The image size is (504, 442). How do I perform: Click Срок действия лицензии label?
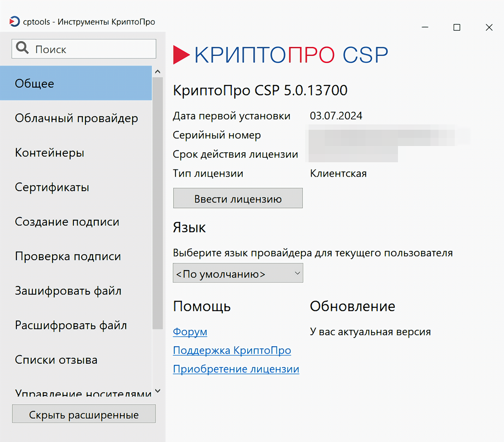tap(235, 154)
